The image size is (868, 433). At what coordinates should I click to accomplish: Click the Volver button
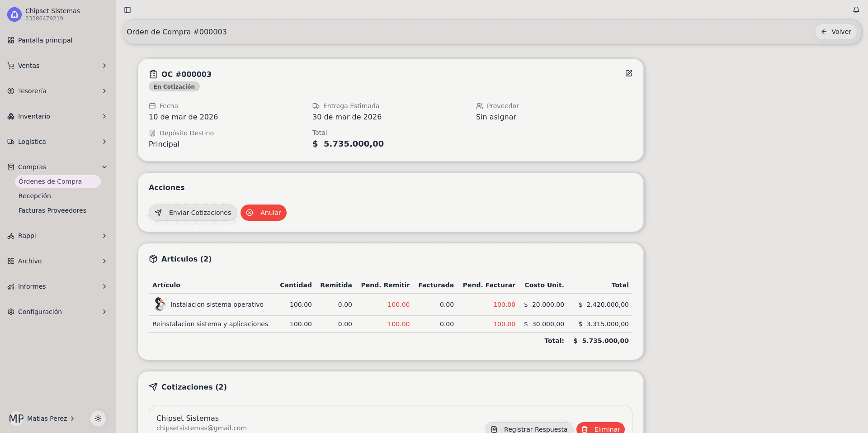click(x=836, y=32)
